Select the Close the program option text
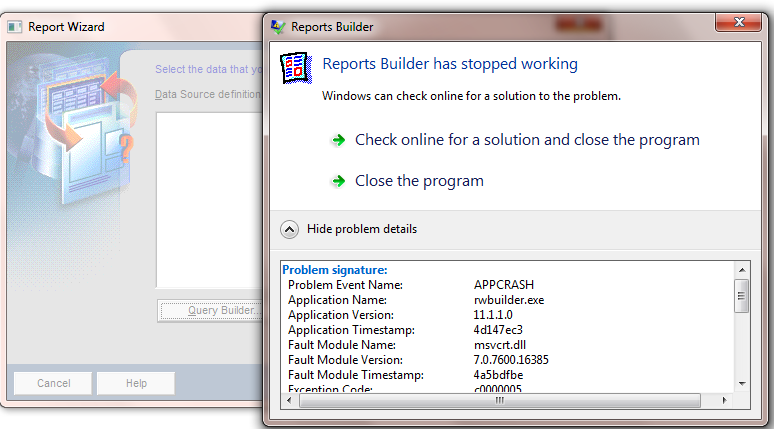 point(419,181)
